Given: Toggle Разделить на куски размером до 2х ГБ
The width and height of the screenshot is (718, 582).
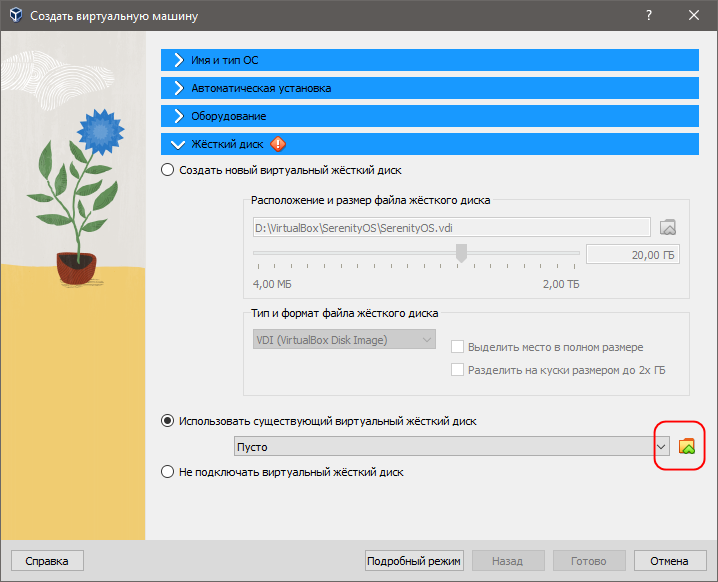Looking at the screenshot, I should tap(457, 370).
